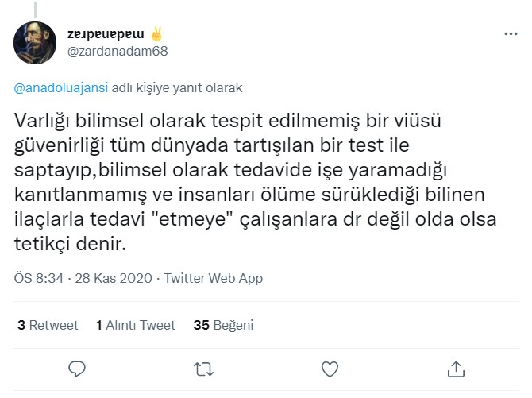The width and height of the screenshot is (532, 398).
Task: Like the tweet with heart icon
Action: tap(330, 369)
